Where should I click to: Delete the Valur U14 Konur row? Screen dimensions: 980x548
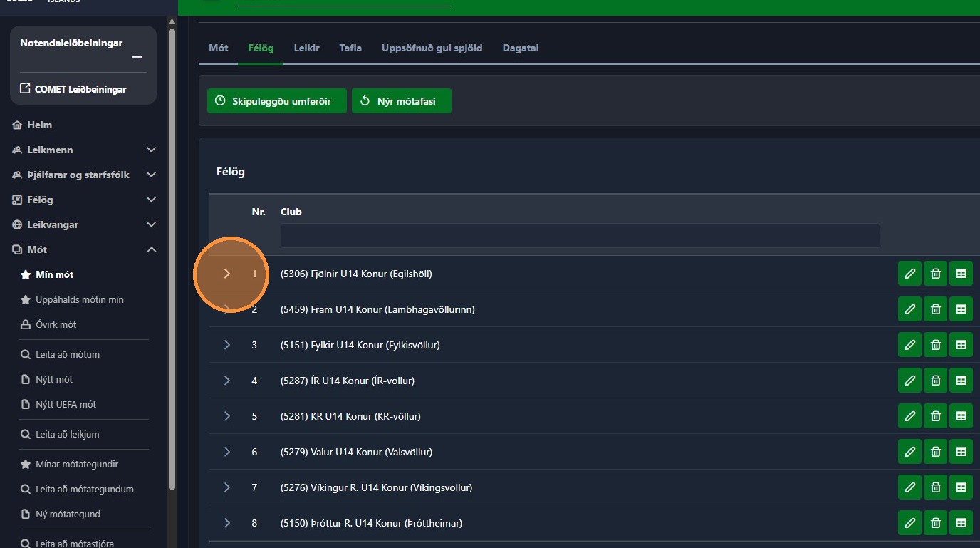tap(935, 452)
